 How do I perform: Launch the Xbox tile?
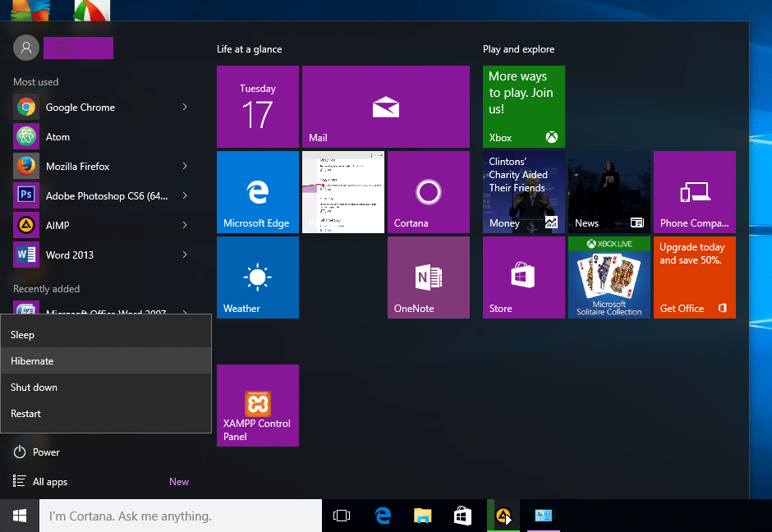click(x=524, y=107)
